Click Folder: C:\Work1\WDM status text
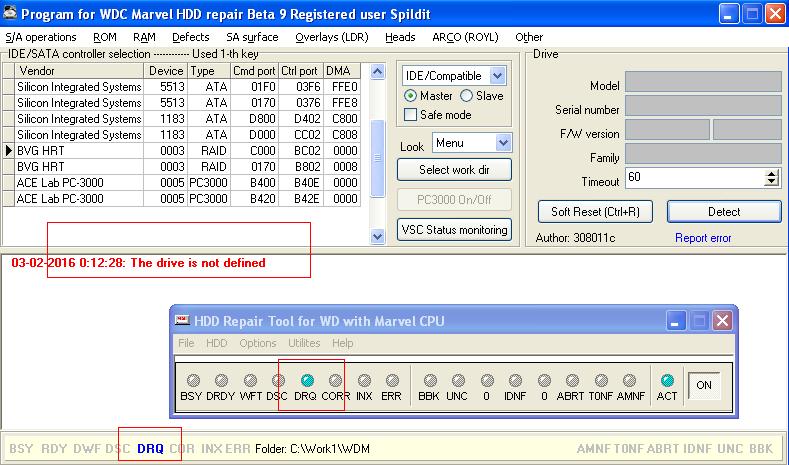 click(x=312, y=448)
